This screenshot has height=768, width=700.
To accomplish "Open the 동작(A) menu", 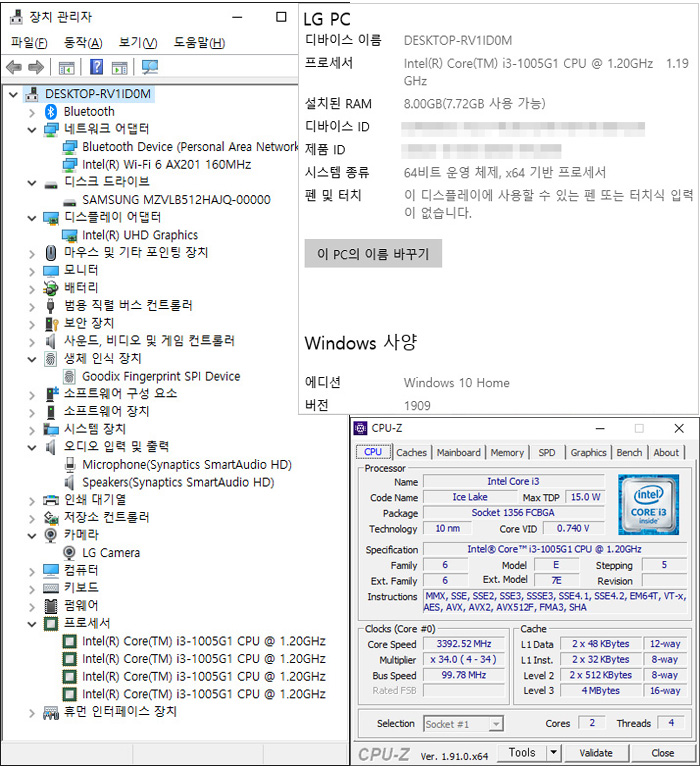I will point(83,43).
